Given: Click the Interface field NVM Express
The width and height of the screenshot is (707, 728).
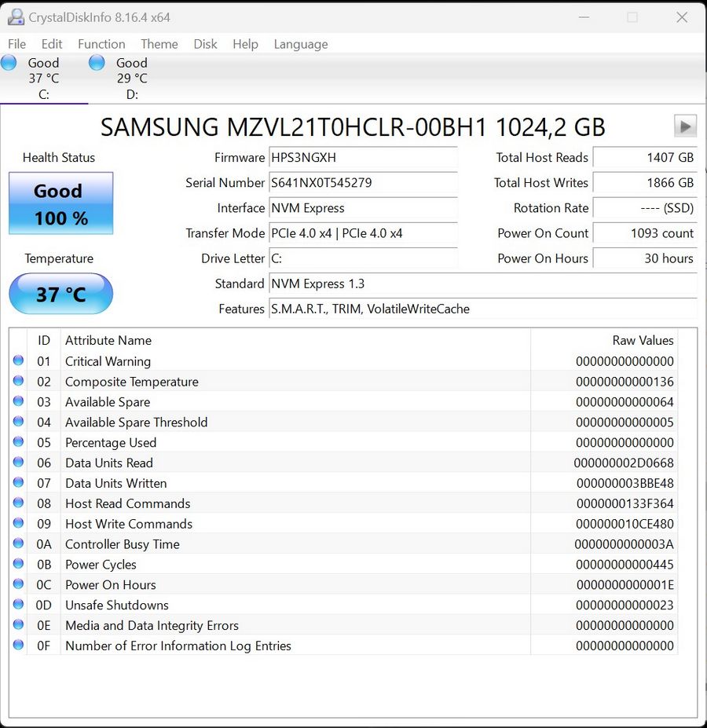Looking at the screenshot, I should 363,208.
